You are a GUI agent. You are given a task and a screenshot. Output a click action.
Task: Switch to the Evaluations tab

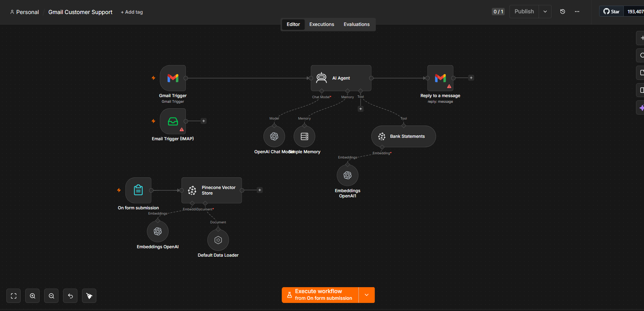click(356, 24)
